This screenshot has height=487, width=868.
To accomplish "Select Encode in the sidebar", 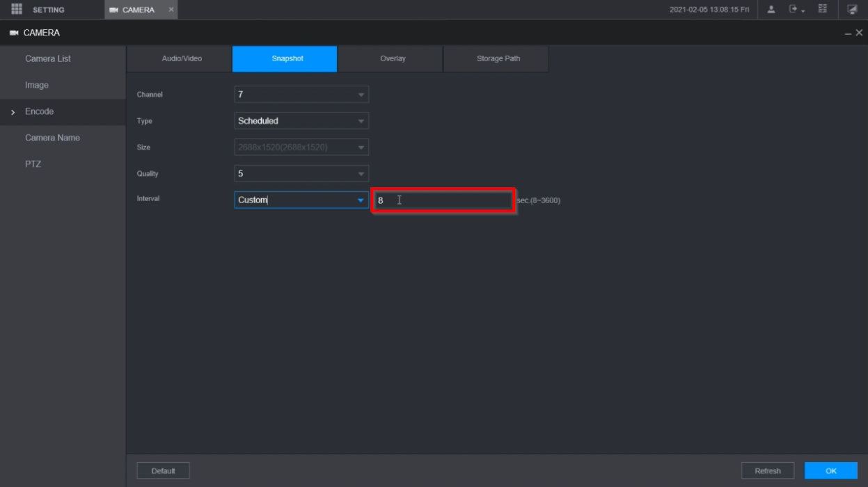I will pos(63,112).
